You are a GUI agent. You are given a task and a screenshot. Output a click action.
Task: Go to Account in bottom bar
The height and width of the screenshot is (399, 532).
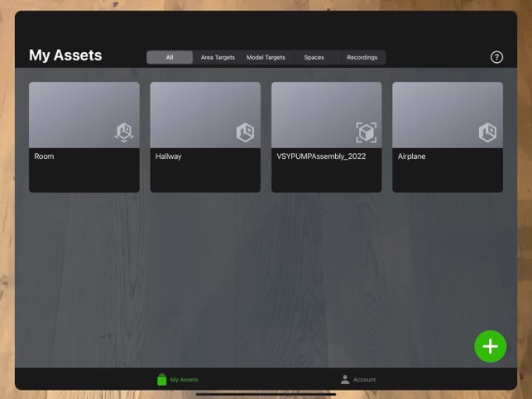point(364,379)
